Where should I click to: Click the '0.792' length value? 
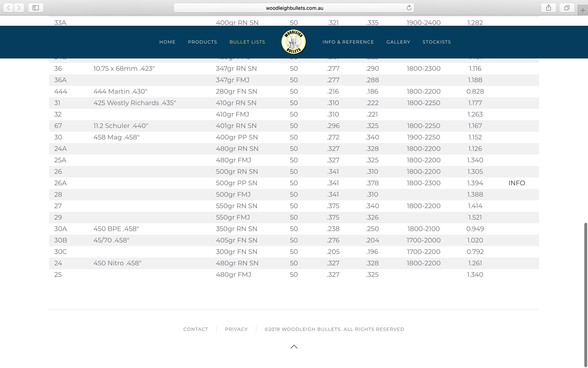(475, 252)
